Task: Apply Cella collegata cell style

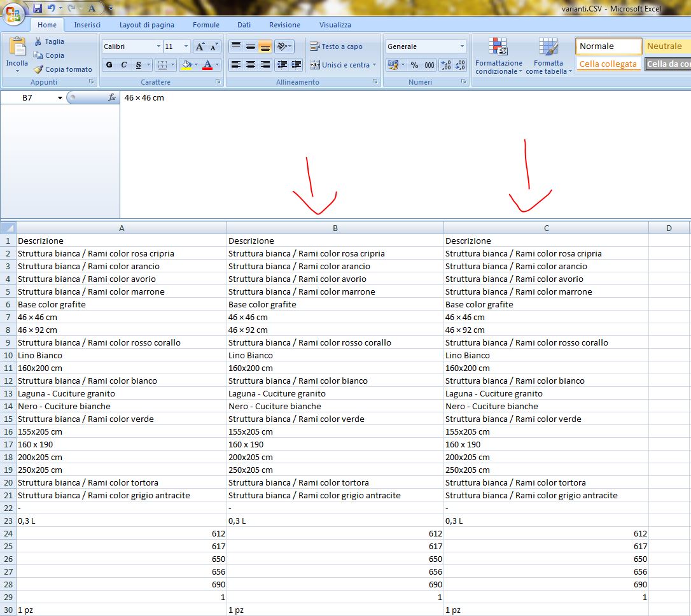Action: click(608, 64)
